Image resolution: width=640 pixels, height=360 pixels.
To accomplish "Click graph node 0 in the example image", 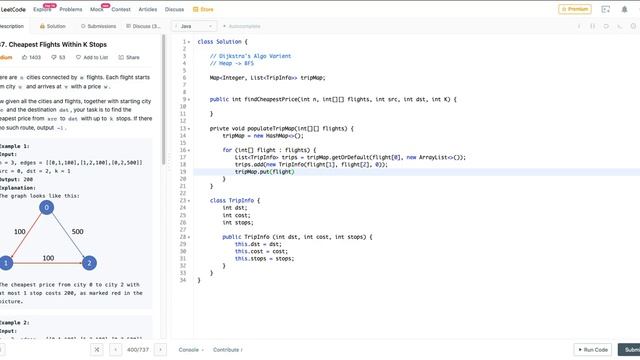I will pyautogui.click(x=47, y=207).
